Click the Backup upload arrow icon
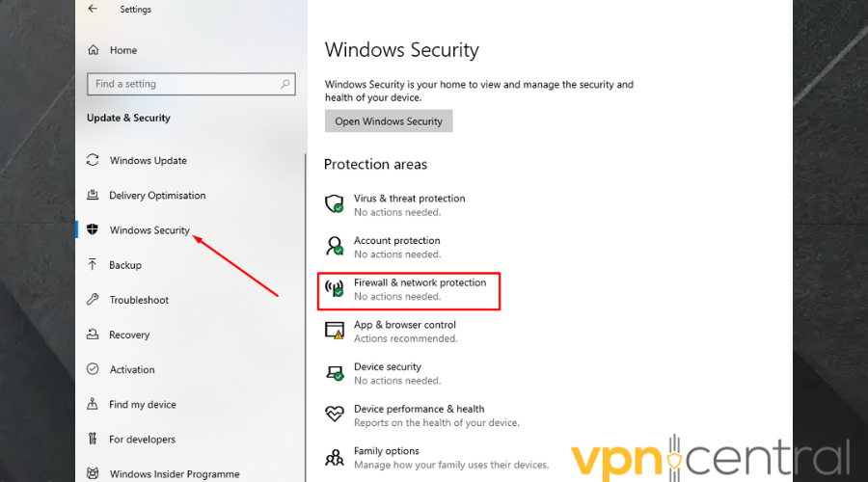The width and height of the screenshot is (868, 482). (x=93, y=265)
